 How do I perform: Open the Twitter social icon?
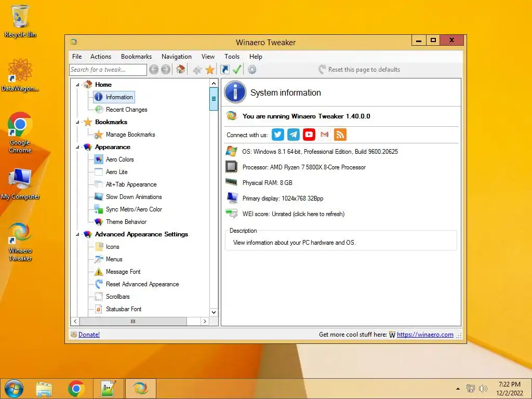coord(278,135)
